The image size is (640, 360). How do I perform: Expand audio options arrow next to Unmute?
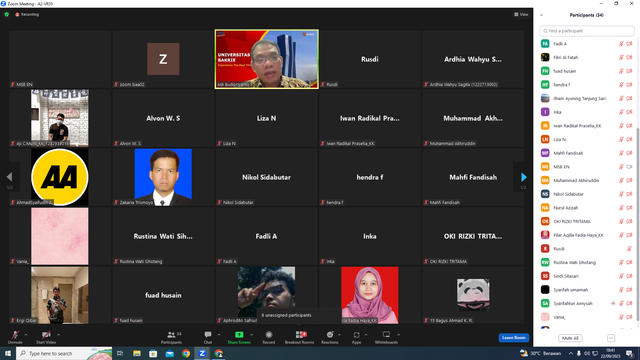pyautogui.click(x=26, y=335)
